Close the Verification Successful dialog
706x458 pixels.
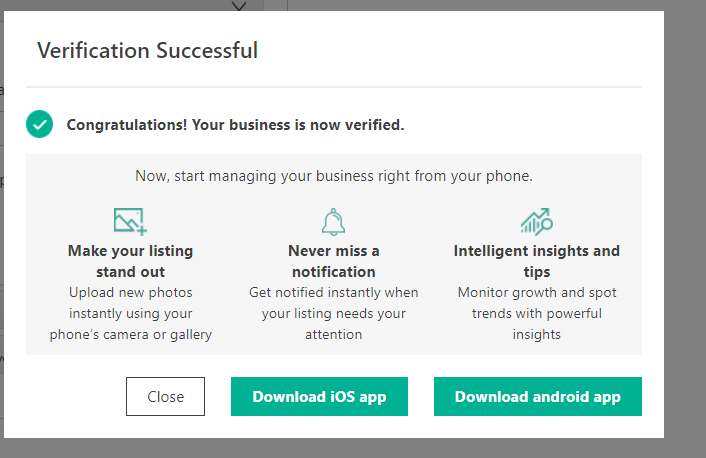(x=165, y=396)
